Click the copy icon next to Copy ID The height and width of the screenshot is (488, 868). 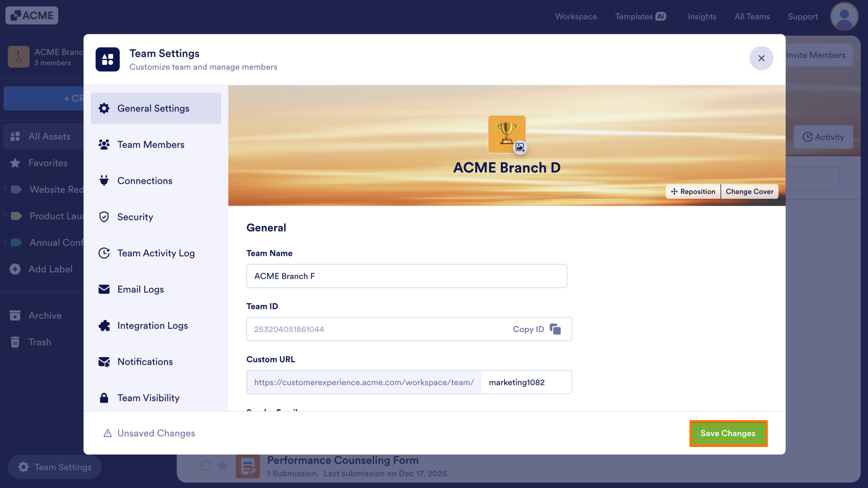tap(555, 329)
